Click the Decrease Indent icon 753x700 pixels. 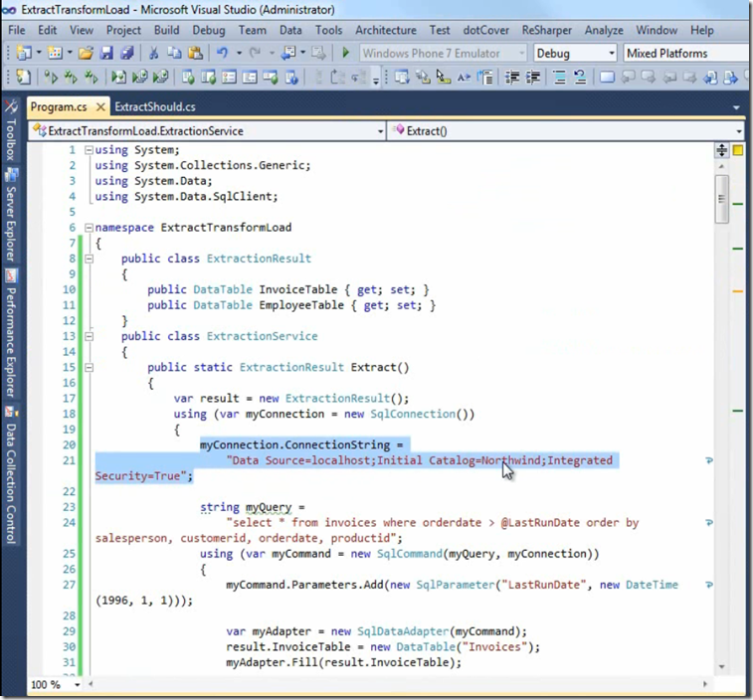point(512,77)
